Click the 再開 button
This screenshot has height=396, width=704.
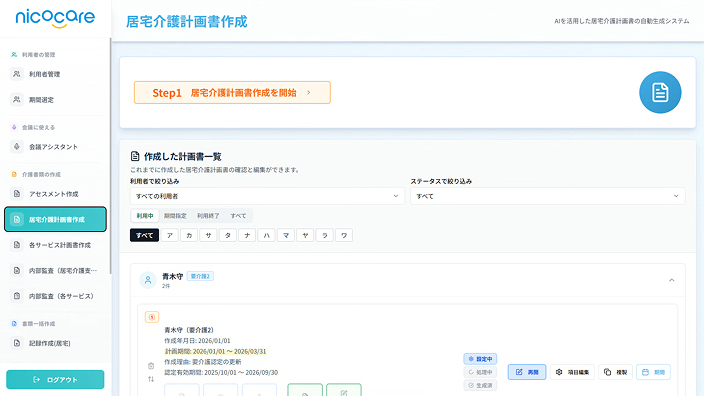click(x=527, y=372)
